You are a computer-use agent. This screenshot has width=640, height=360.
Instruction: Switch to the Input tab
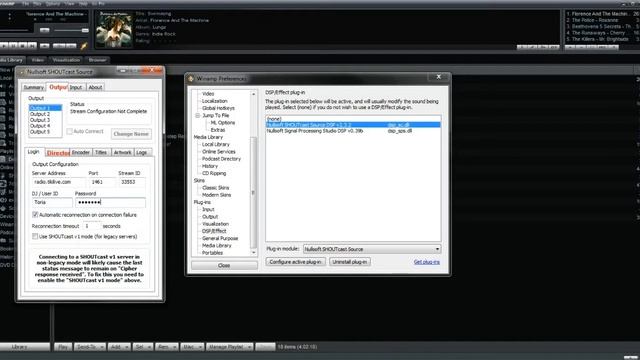click(x=76, y=87)
